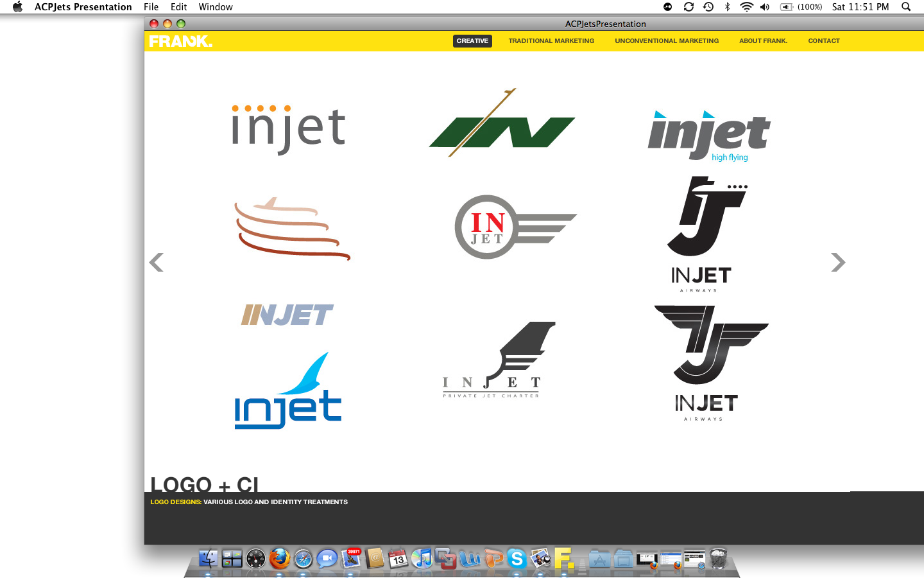
Task: Go to About Frank. page
Action: [x=763, y=41]
